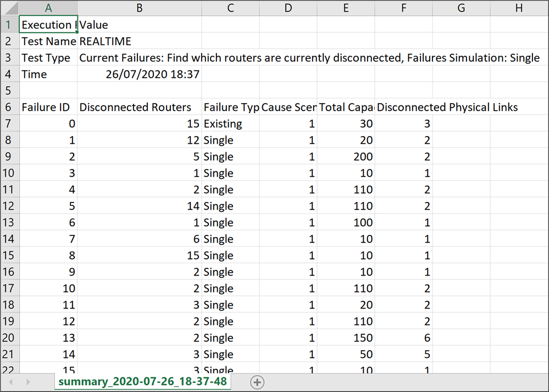The image size is (549, 392).
Task: Click the Test Name label cell
Action: [x=48, y=41]
